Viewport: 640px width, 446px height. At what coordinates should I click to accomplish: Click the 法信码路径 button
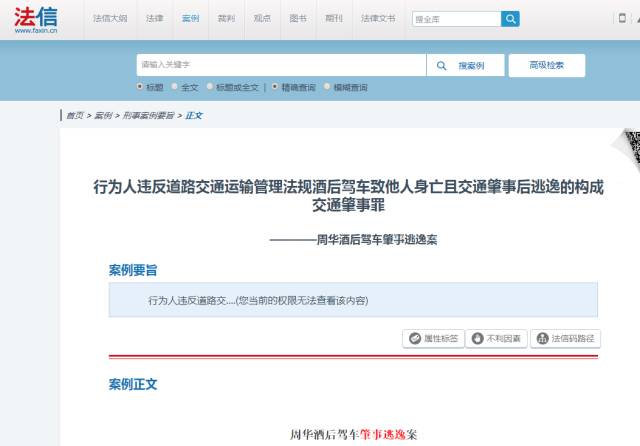pyautogui.click(x=565, y=338)
